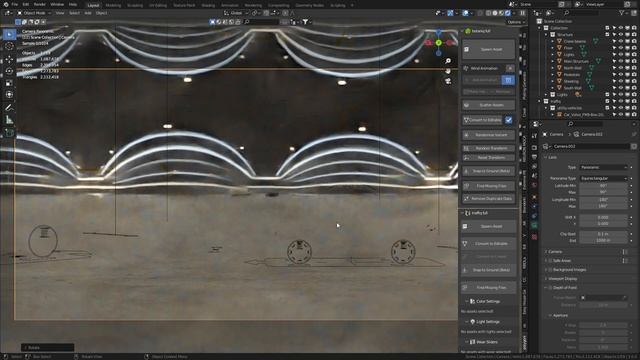Click the viewport zoom magnifier icon
This screenshot has width=640, height=360.
[x=448, y=61]
